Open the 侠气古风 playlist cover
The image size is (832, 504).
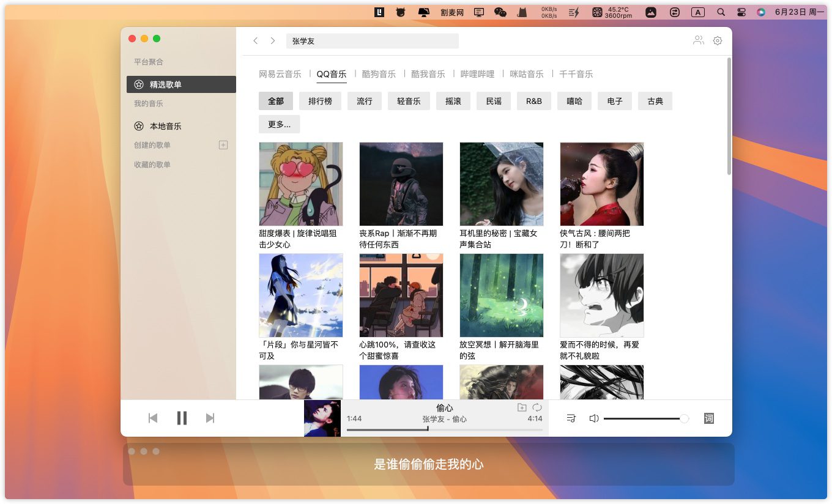602,184
